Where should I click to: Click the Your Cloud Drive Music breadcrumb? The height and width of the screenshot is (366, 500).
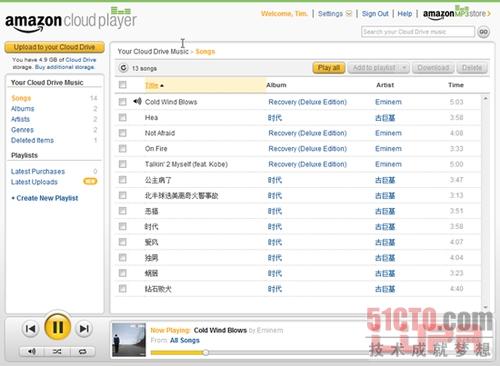click(x=153, y=51)
